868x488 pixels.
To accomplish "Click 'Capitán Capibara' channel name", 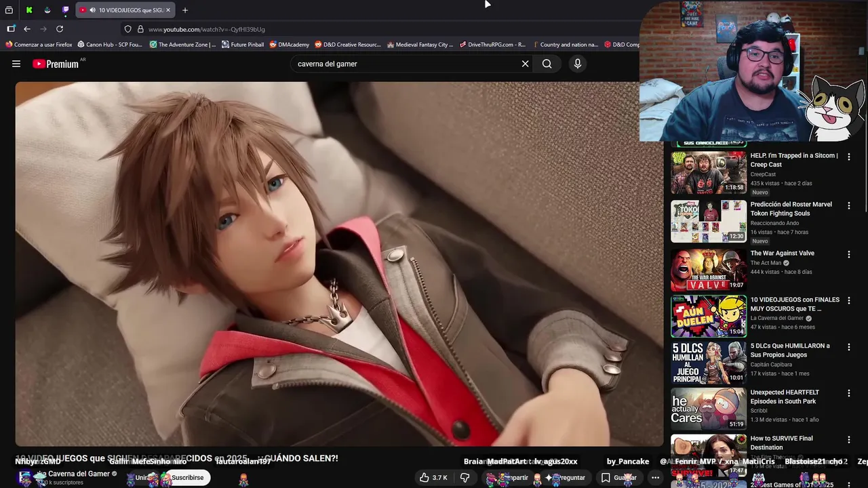I will click(x=771, y=365).
